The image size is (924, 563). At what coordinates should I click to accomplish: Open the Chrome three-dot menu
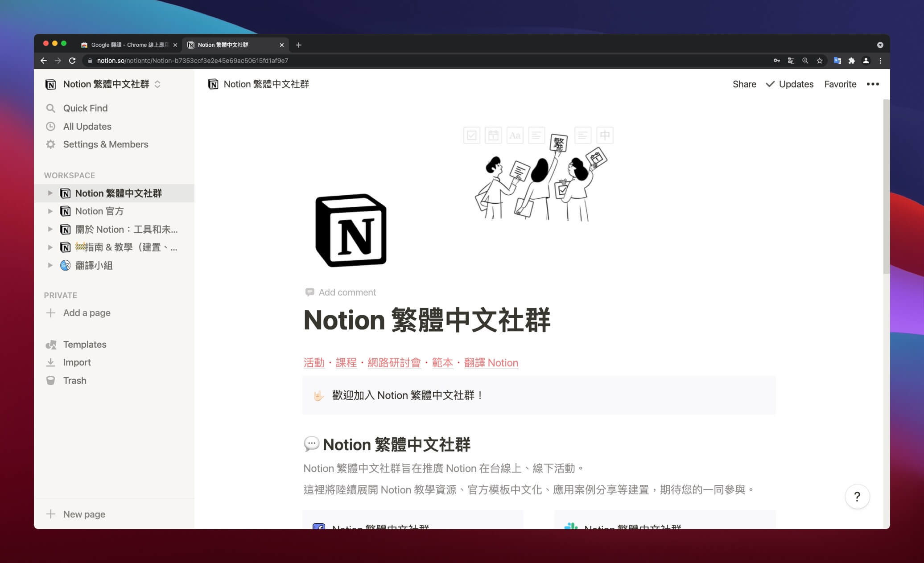(880, 61)
